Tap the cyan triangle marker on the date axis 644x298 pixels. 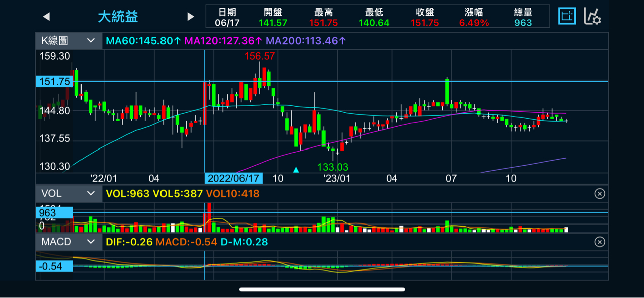click(296, 170)
